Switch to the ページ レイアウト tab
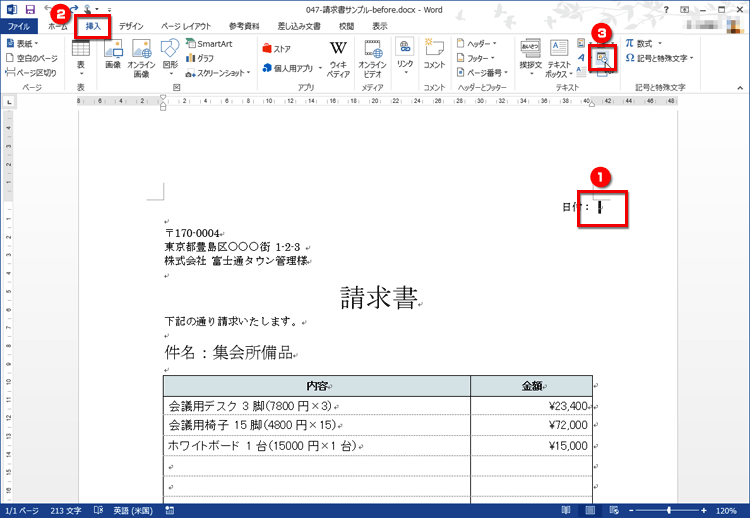Viewport: 750px width, 518px height. click(x=186, y=26)
